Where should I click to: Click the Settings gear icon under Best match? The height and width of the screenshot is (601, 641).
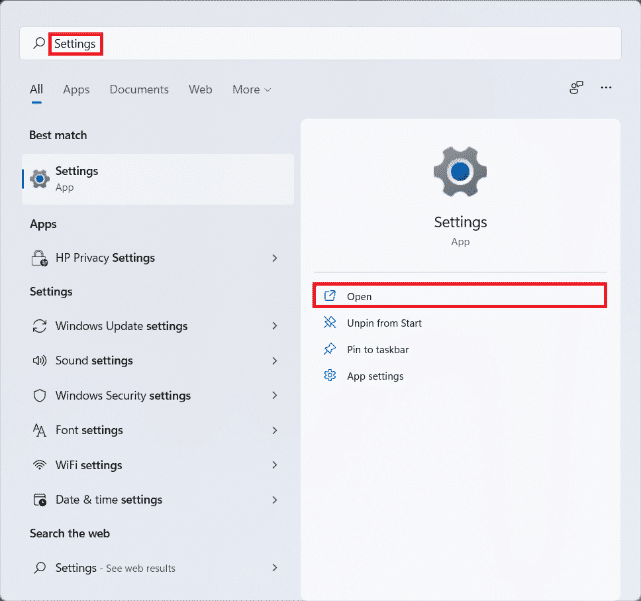[x=40, y=179]
